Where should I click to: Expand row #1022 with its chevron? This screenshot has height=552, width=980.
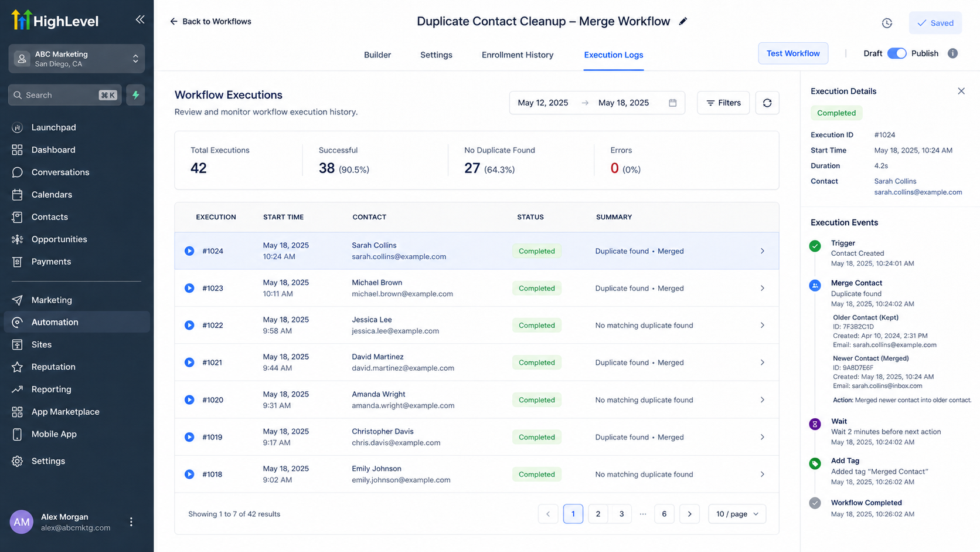pos(763,325)
